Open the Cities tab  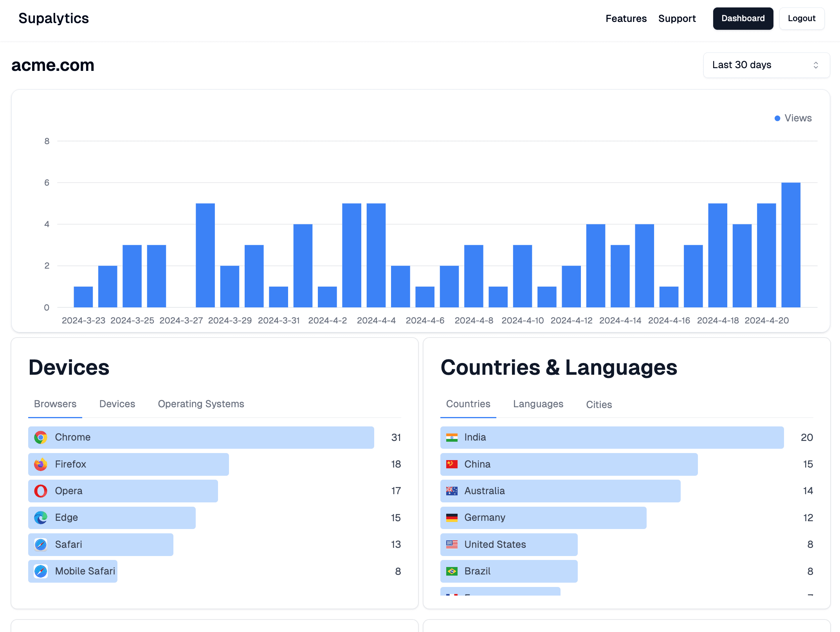tap(599, 405)
